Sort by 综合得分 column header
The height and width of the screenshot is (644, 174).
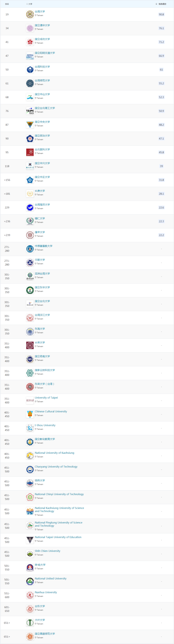click(x=161, y=4)
